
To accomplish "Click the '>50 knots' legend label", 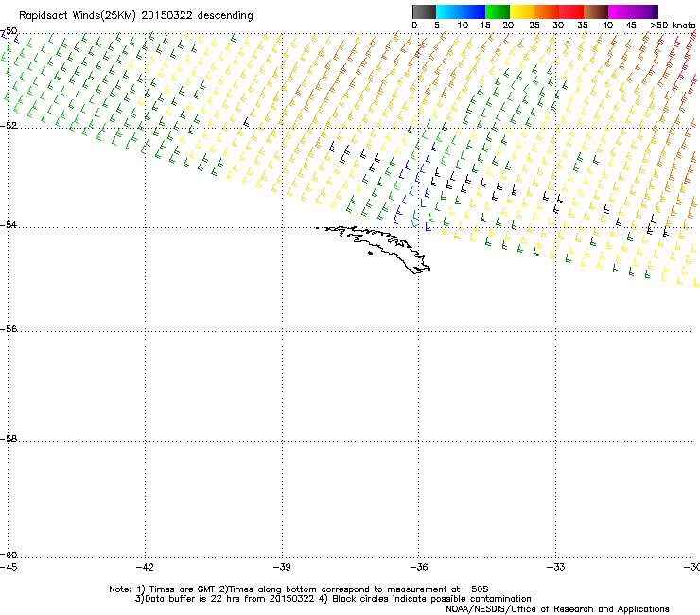I will click(673, 26).
